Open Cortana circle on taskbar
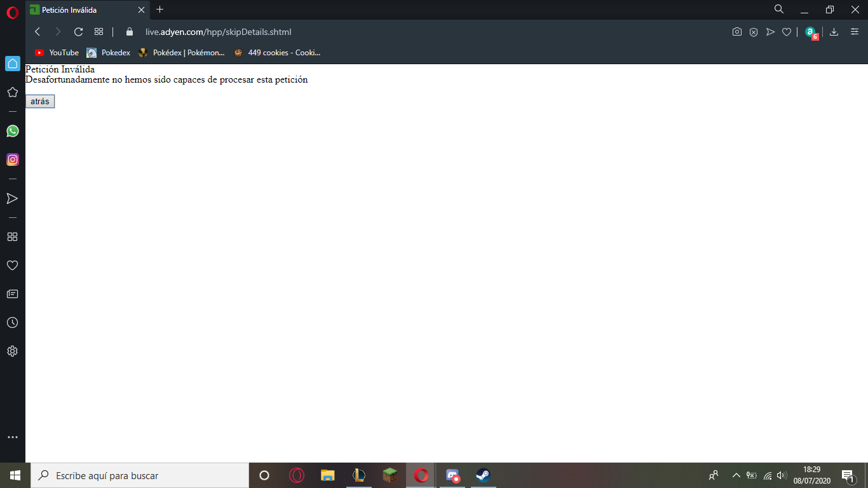 (264, 475)
